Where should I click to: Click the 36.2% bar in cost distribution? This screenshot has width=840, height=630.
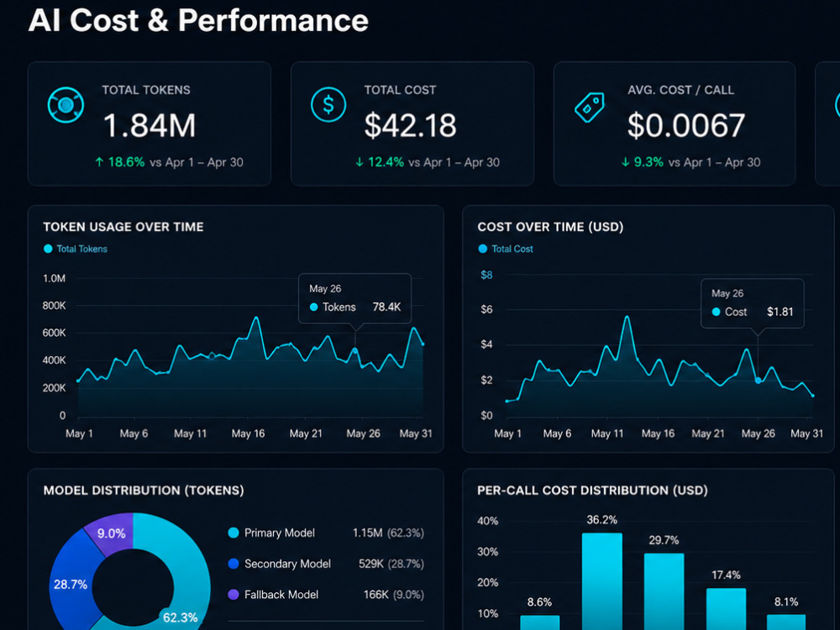602,581
